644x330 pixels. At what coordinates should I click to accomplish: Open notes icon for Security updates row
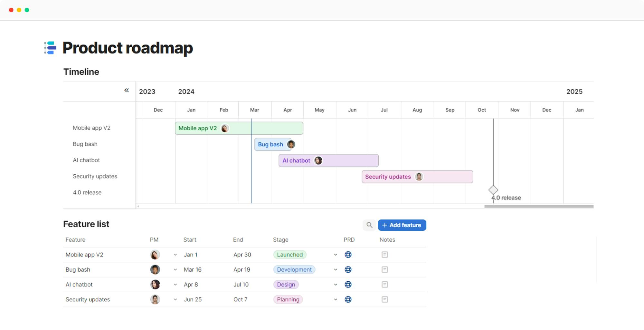click(385, 299)
